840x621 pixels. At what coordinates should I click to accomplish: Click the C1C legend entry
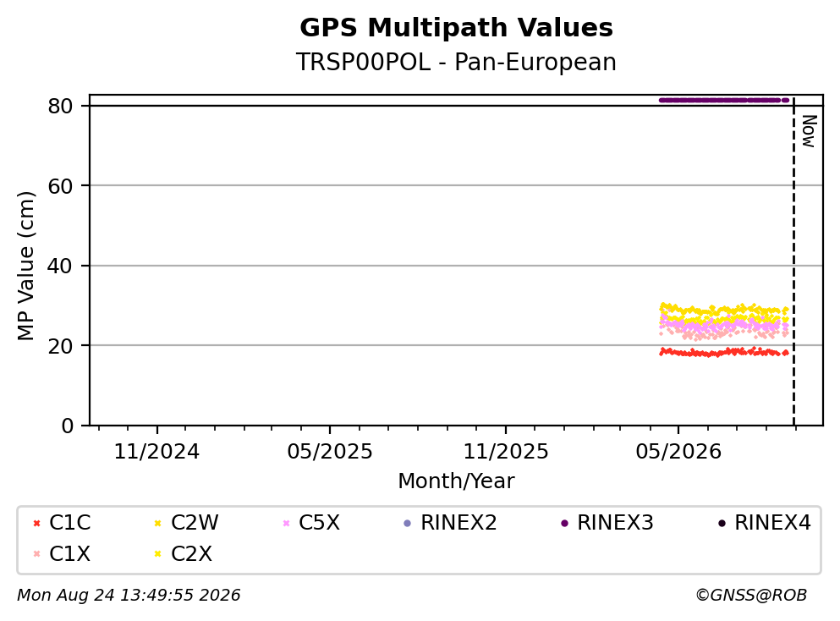62,523
